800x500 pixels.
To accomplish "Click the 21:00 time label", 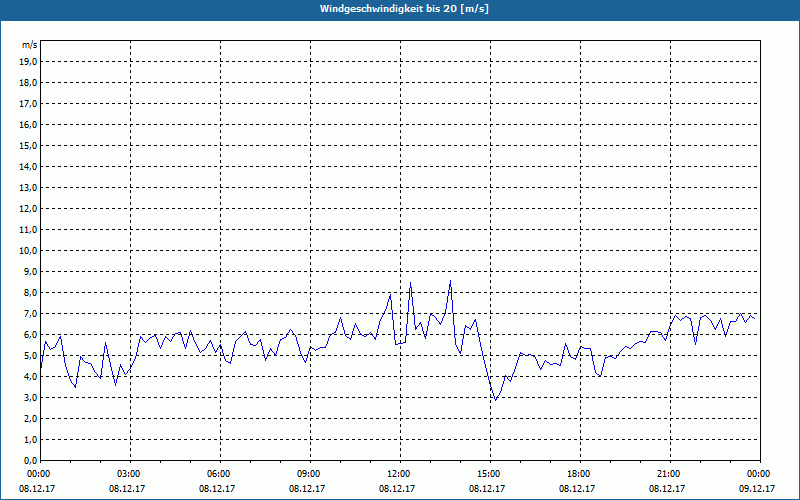I will point(670,474).
